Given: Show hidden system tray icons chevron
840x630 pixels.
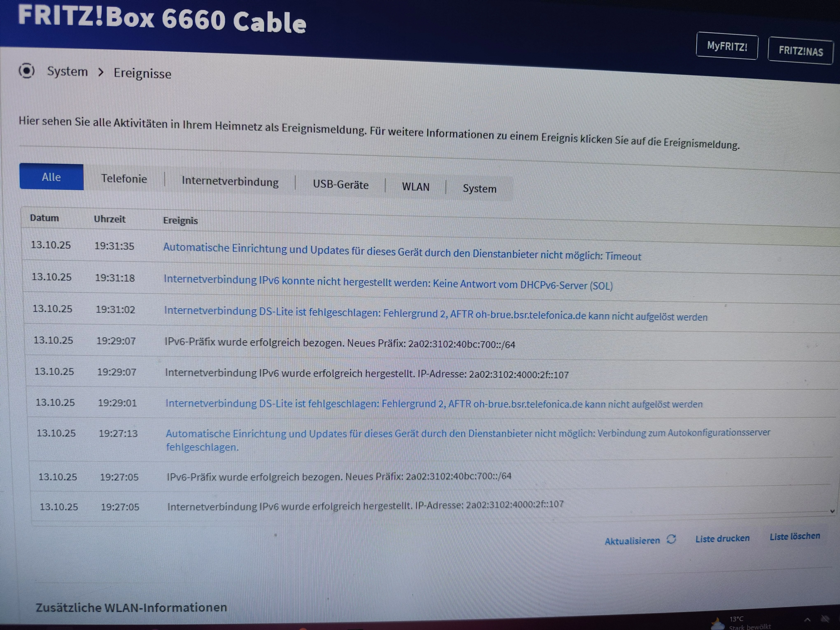Looking at the screenshot, I should click(807, 620).
